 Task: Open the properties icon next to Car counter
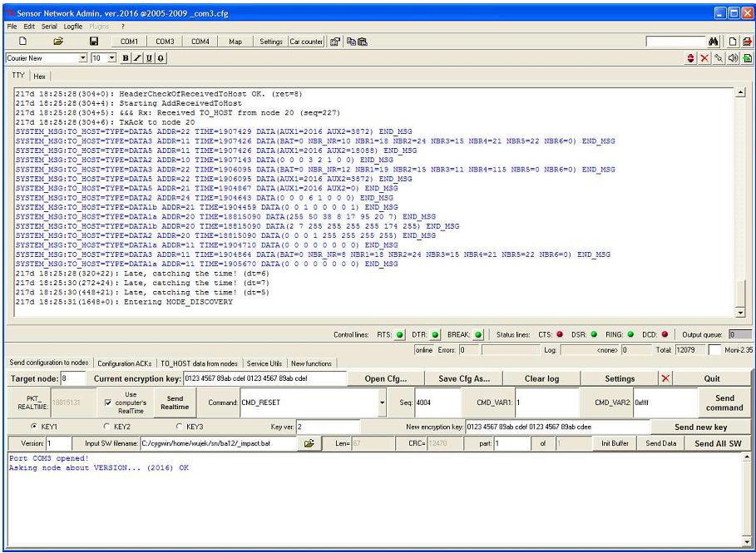click(x=335, y=42)
